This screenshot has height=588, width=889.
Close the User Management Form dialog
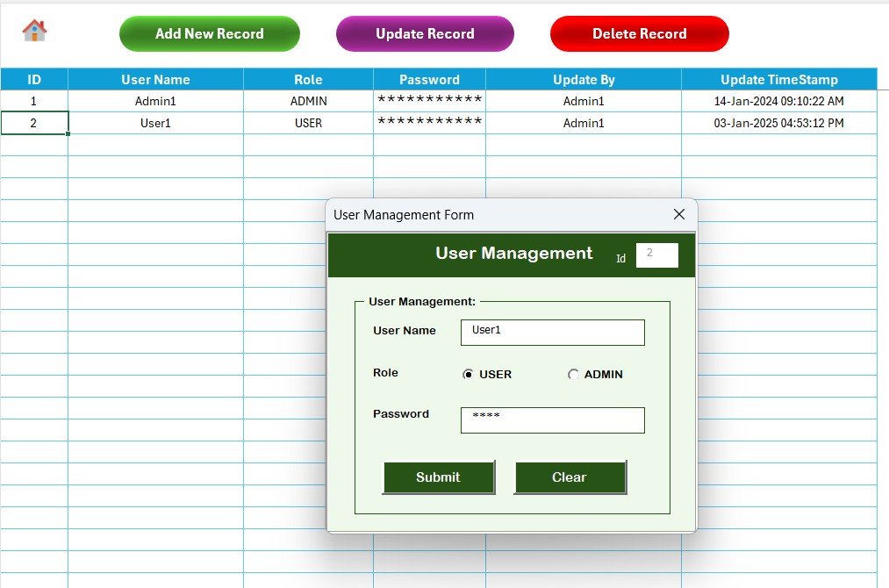click(678, 214)
